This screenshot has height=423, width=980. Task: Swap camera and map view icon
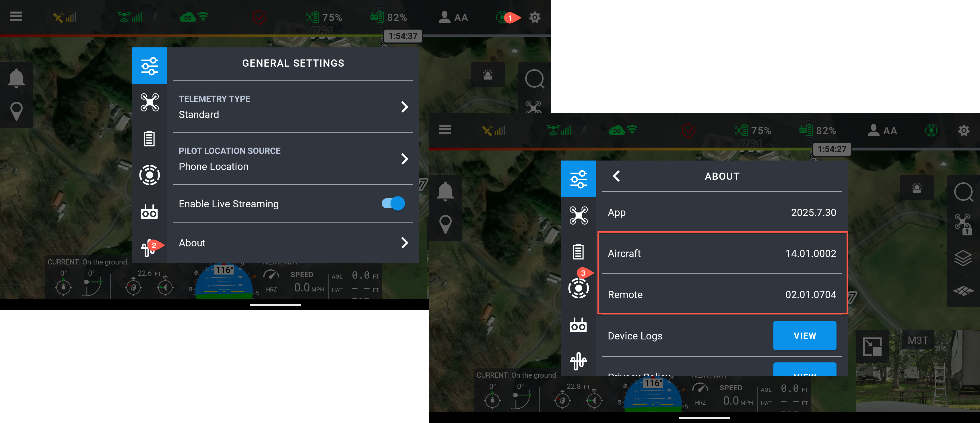tap(872, 347)
